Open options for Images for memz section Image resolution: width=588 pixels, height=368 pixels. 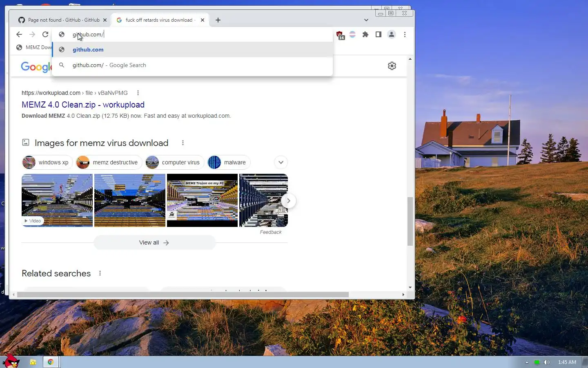183,143
